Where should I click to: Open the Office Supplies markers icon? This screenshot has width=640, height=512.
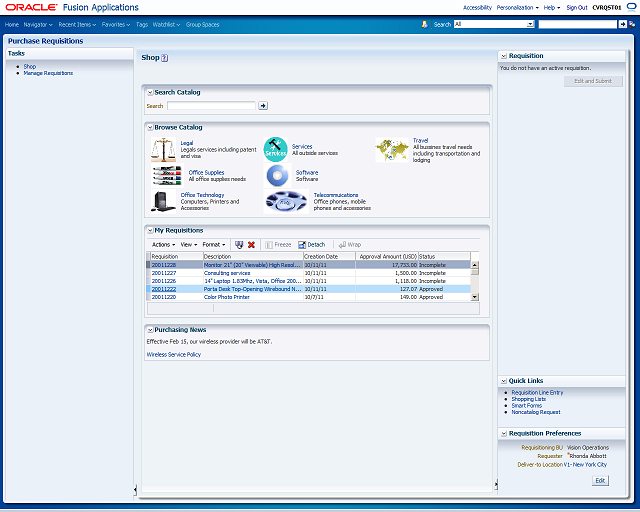point(167,176)
